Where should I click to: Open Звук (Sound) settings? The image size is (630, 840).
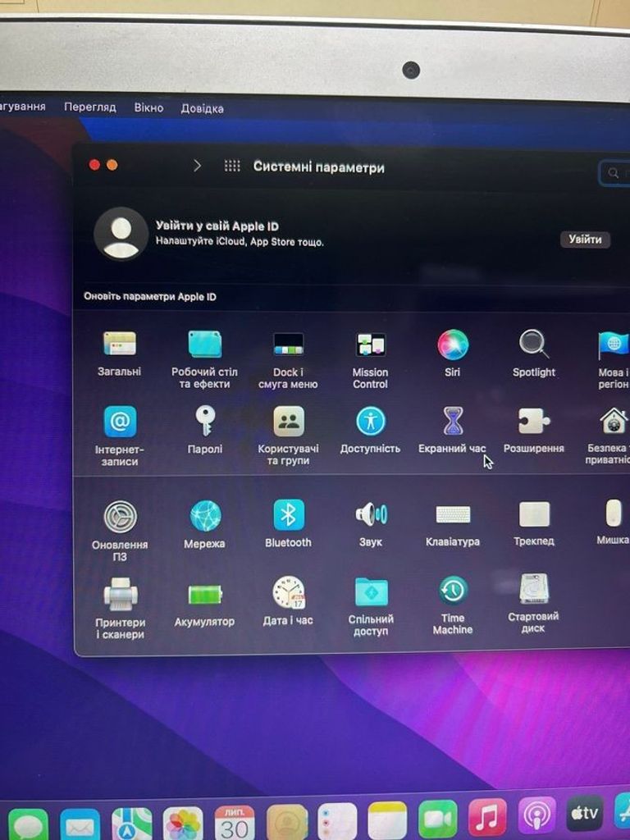[371, 515]
